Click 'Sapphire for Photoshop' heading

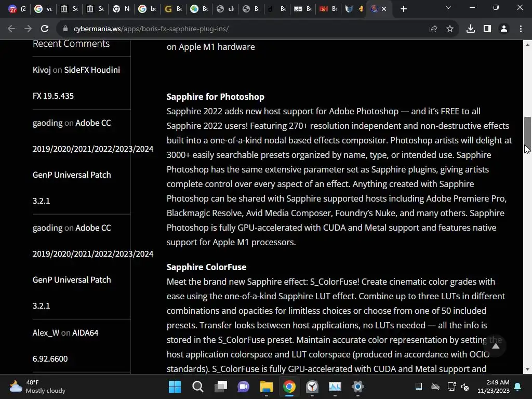[215, 97]
